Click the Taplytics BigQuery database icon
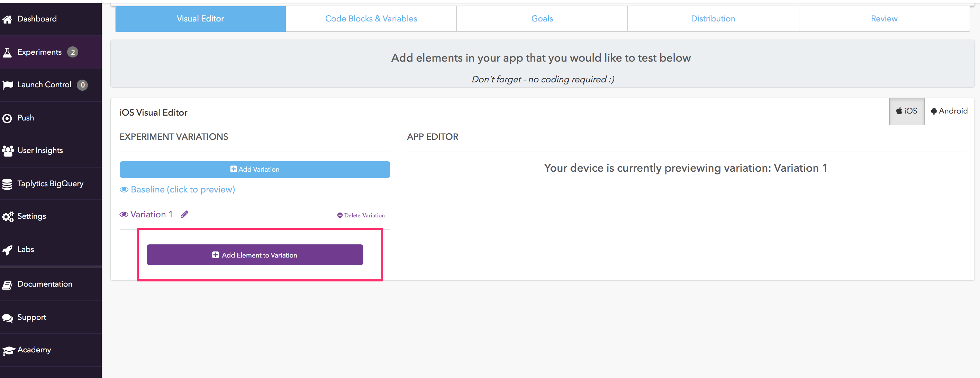 pyautogui.click(x=7, y=184)
